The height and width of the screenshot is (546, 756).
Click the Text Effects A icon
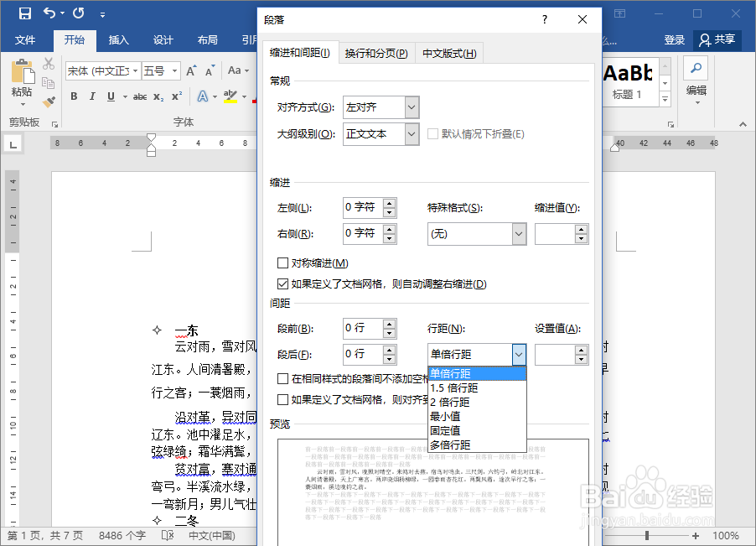(203, 96)
